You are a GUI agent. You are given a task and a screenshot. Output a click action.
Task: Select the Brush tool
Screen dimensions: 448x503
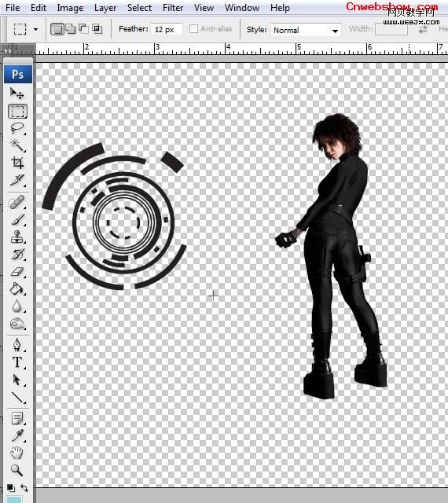point(17,220)
